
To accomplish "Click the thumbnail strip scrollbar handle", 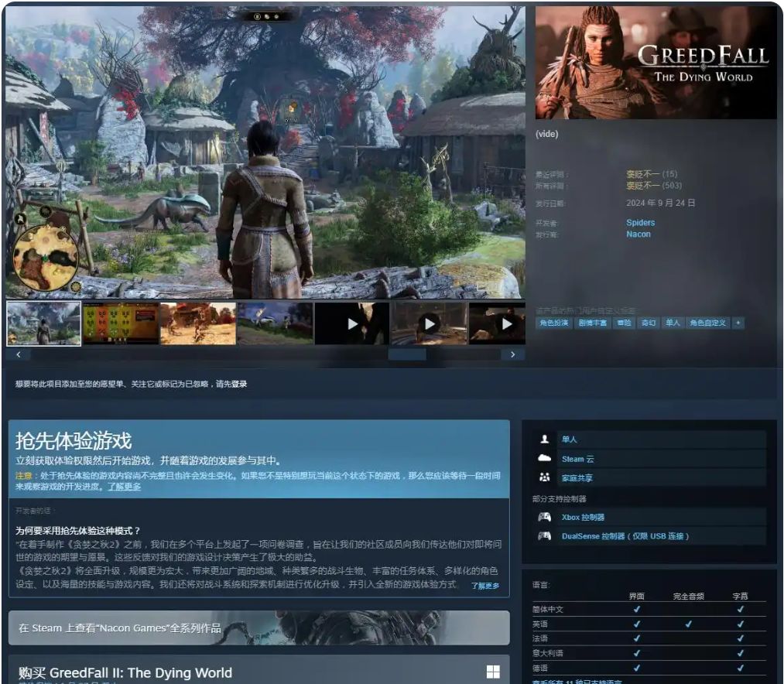I will [407, 354].
